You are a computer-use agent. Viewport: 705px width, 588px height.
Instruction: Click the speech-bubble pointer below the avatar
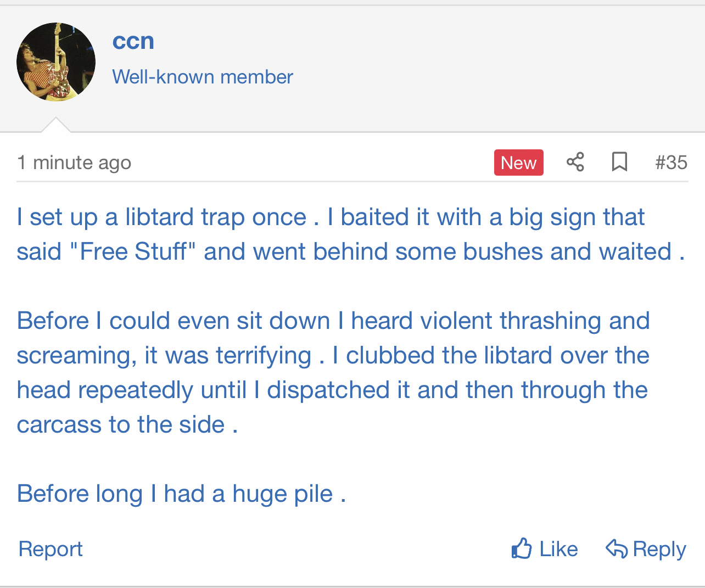(56, 126)
